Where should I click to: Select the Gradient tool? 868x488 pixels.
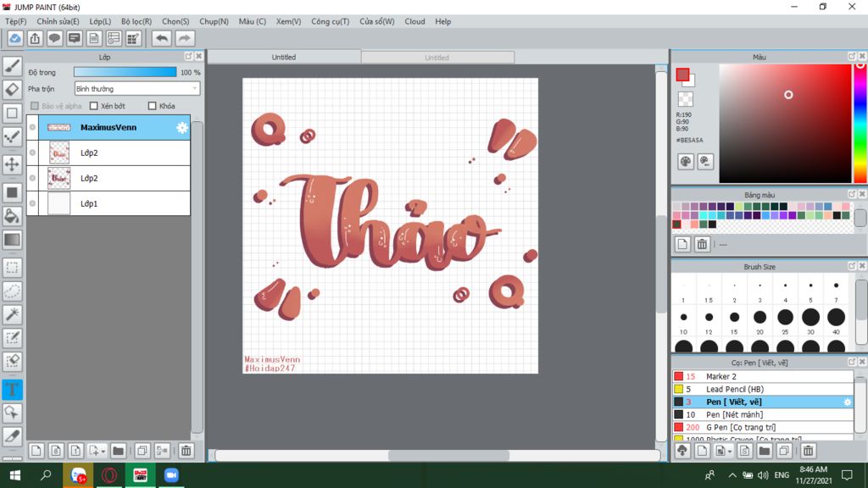tap(12, 240)
